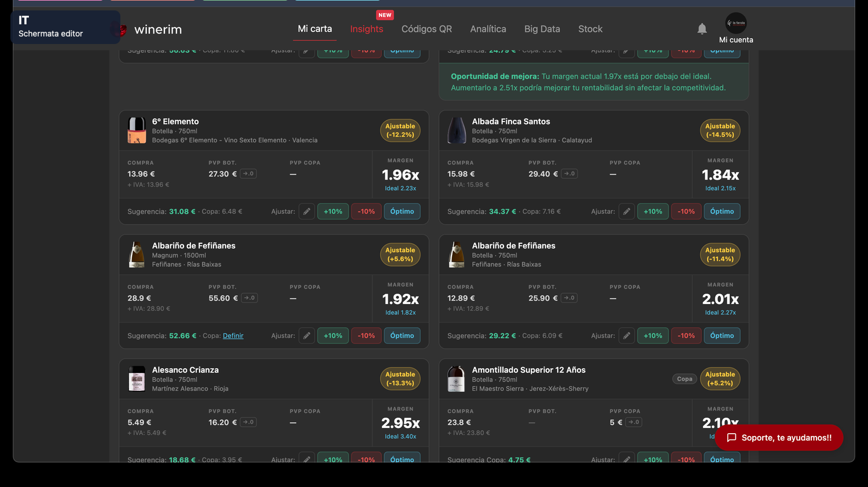The image size is (868, 487).
Task: Click the 1.96x margin value
Action: click(400, 175)
